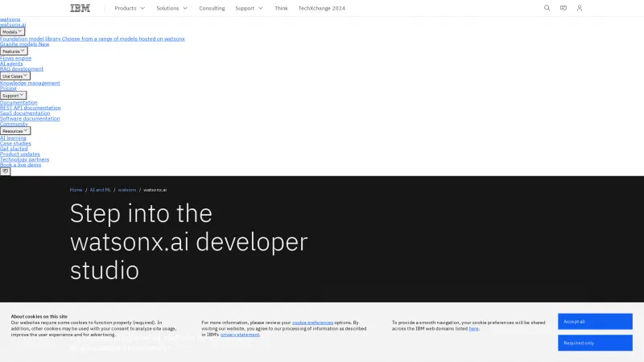The image size is (644, 362).
Task: Open RAG development link
Action: click(x=22, y=69)
